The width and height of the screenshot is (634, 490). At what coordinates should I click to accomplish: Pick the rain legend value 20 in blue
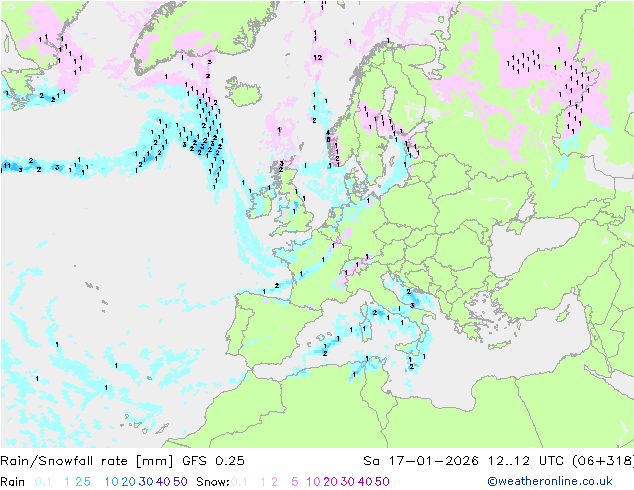(x=129, y=482)
